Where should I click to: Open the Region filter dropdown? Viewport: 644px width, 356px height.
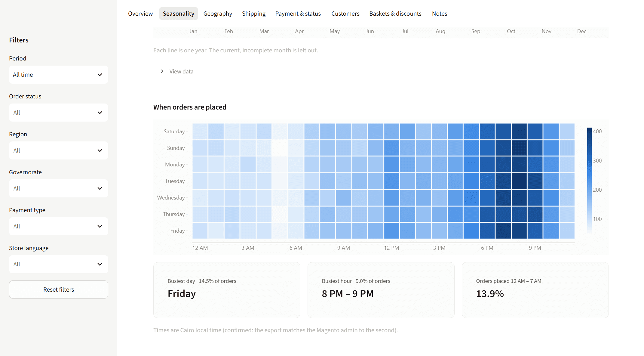(59, 150)
